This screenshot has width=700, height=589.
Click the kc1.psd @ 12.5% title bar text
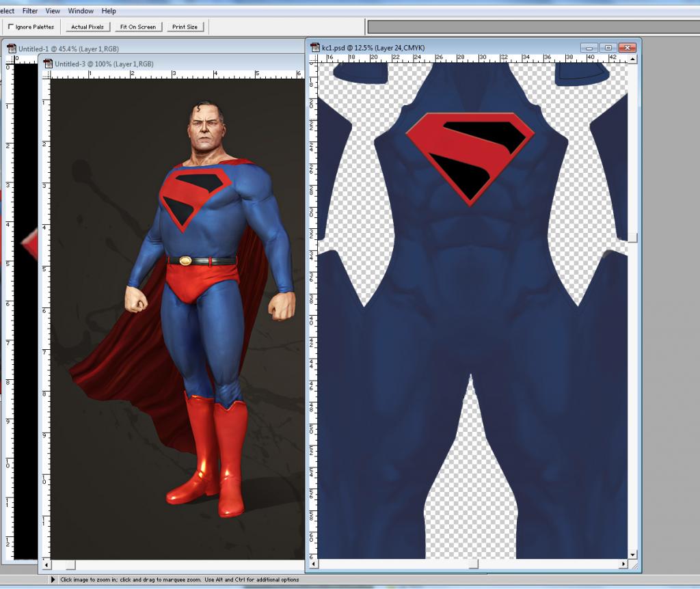pyautogui.click(x=373, y=48)
